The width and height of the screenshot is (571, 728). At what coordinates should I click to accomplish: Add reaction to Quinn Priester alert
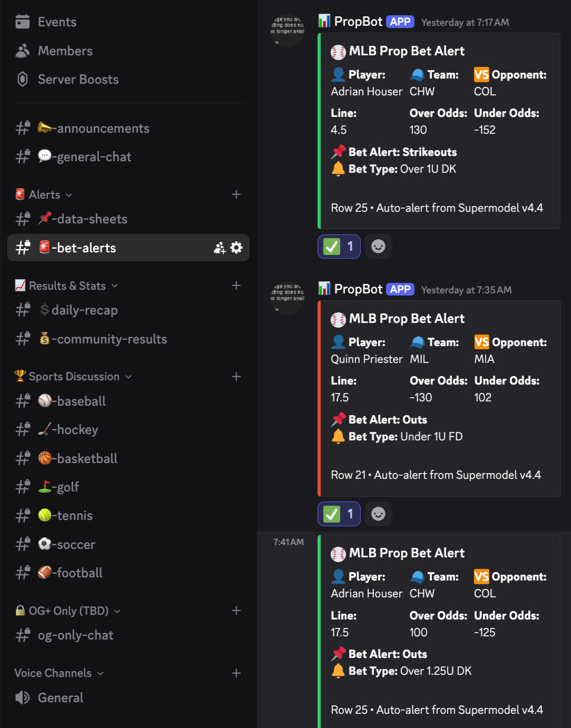[378, 514]
